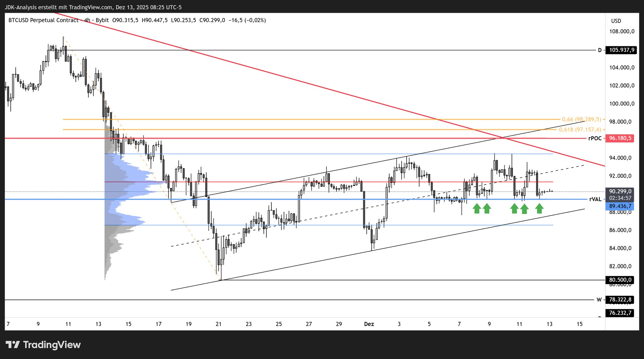Click the 100.000,0 price axis tick
Image resolution: width=644 pixels, height=359 pixels.
coord(622,104)
